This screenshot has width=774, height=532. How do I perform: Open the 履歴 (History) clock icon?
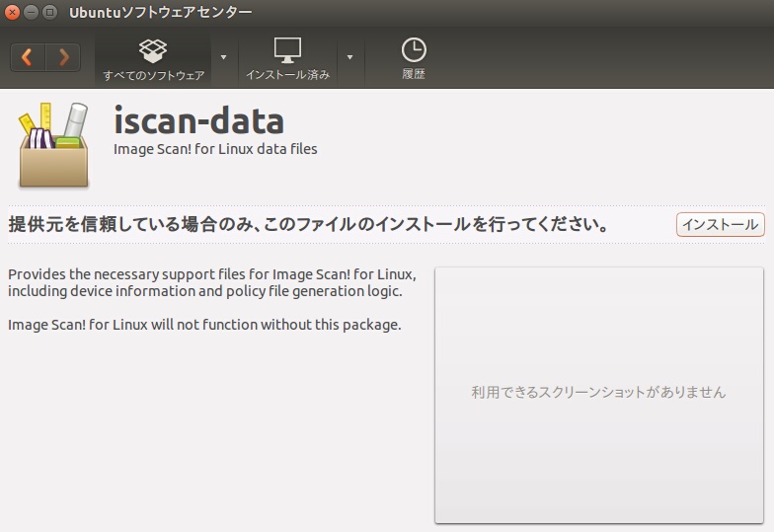click(x=414, y=59)
